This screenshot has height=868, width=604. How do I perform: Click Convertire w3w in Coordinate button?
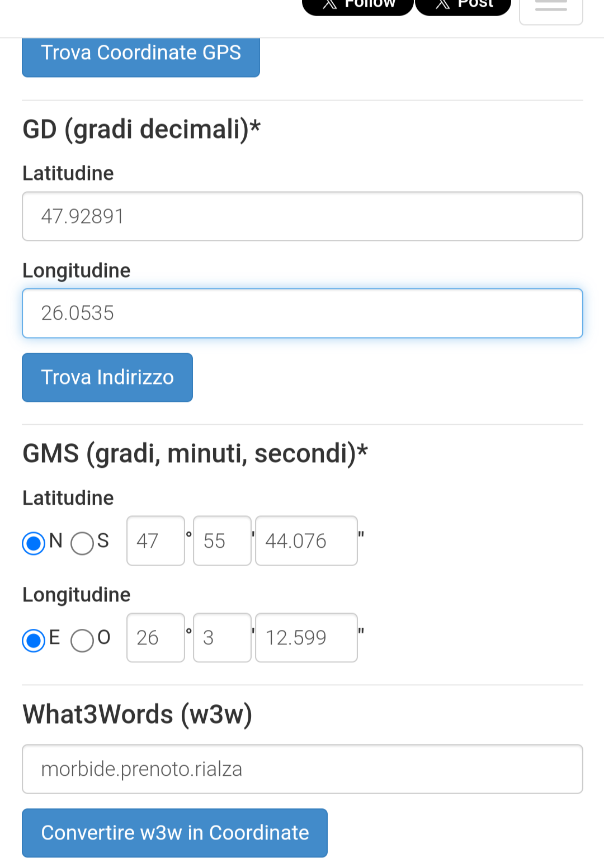tap(174, 833)
